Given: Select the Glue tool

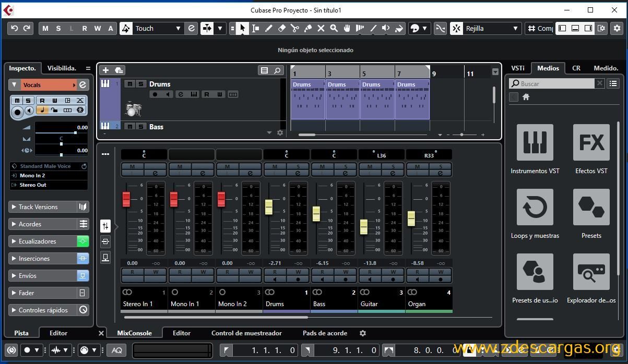Looking at the screenshot, I should tap(308, 28).
